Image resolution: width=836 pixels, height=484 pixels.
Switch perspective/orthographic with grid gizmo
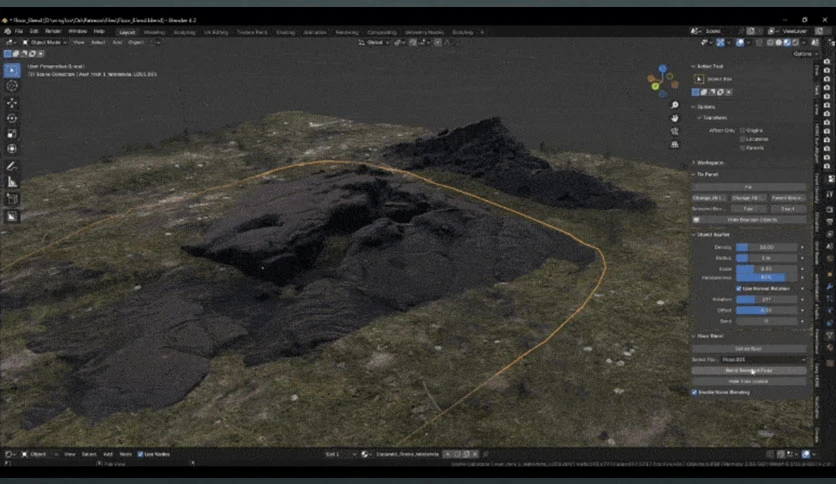pyautogui.click(x=674, y=144)
